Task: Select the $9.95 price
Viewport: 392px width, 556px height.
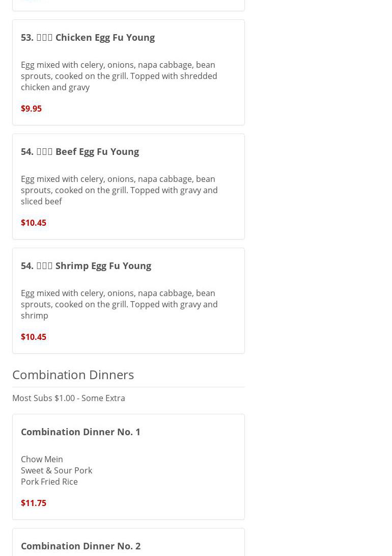Action: [31, 109]
